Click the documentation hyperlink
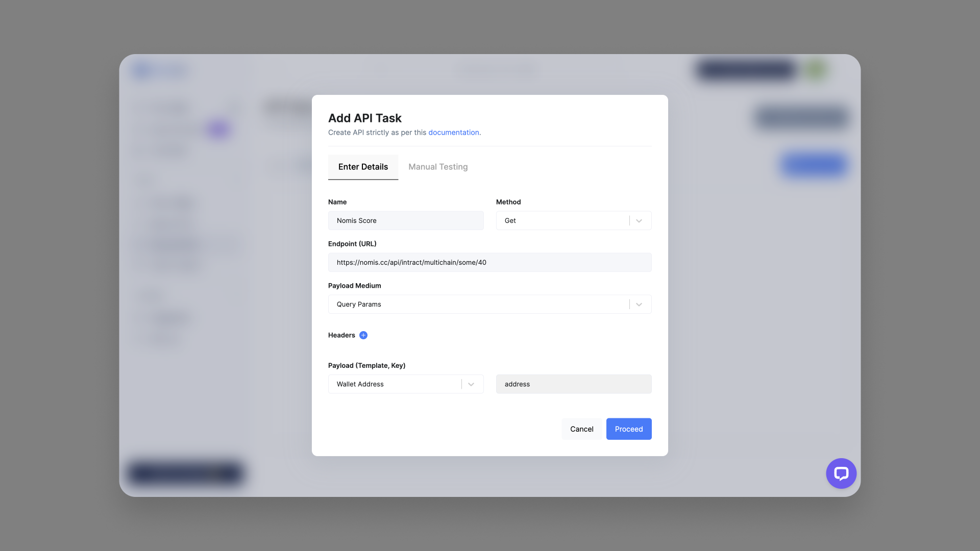The image size is (980, 551). 453,132
